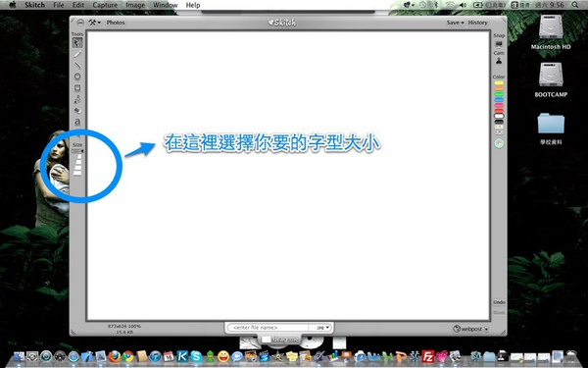Screen dimensions: 588x368
Task: Open Macintosh HD drive on desktop
Action: pyautogui.click(x=551, y=32)
